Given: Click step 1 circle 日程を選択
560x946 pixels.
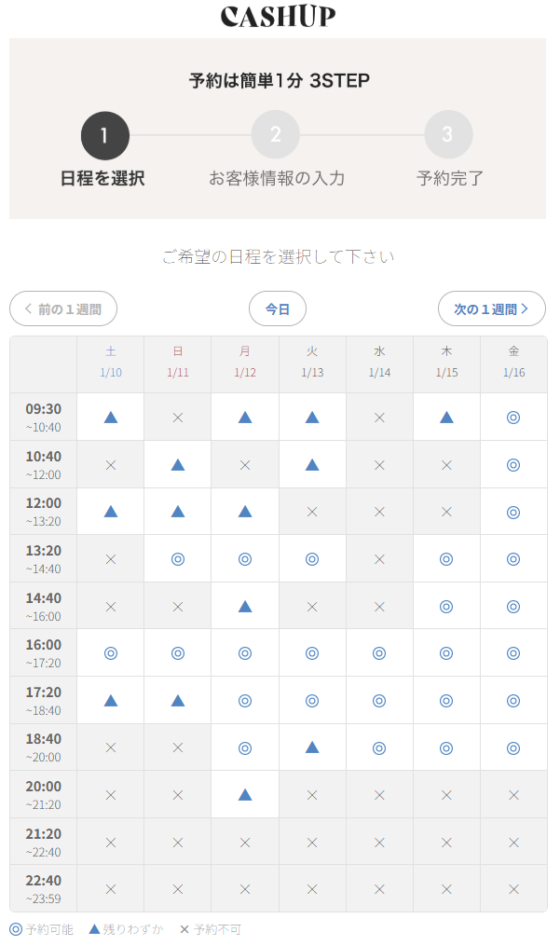Looking at the screenshot, I should coord(104,135).
